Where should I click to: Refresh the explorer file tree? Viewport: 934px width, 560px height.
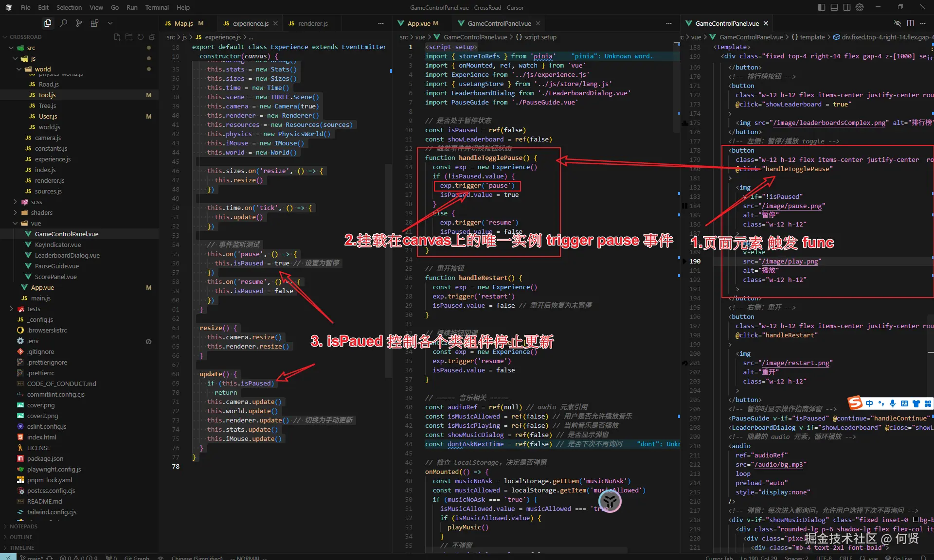point(141,37)
